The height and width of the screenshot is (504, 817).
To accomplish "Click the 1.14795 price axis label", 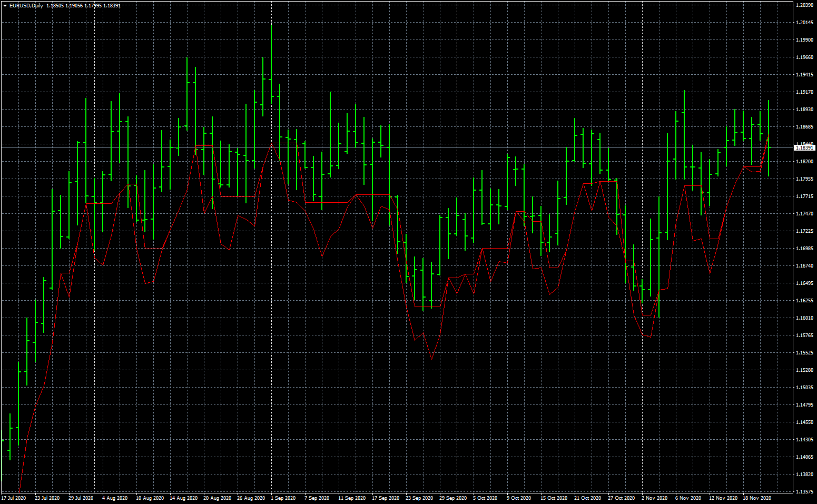I will tap(804, 405).
